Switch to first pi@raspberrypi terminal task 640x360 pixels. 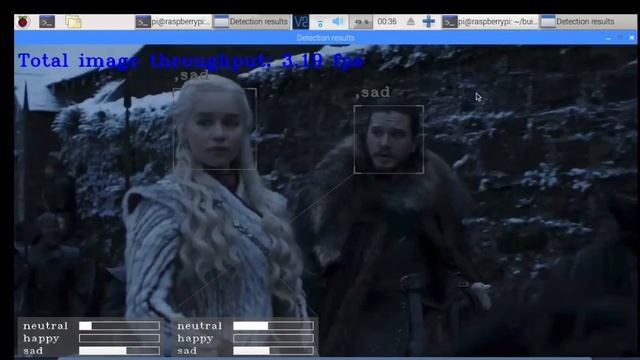click(x=173, y=22)
